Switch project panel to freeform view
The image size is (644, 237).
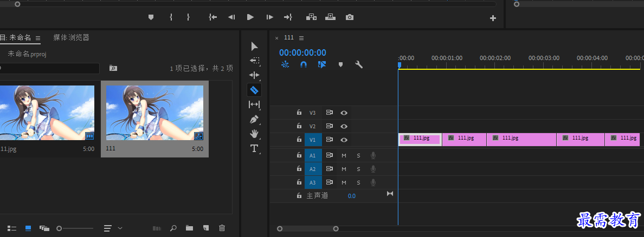click(44, 228)
